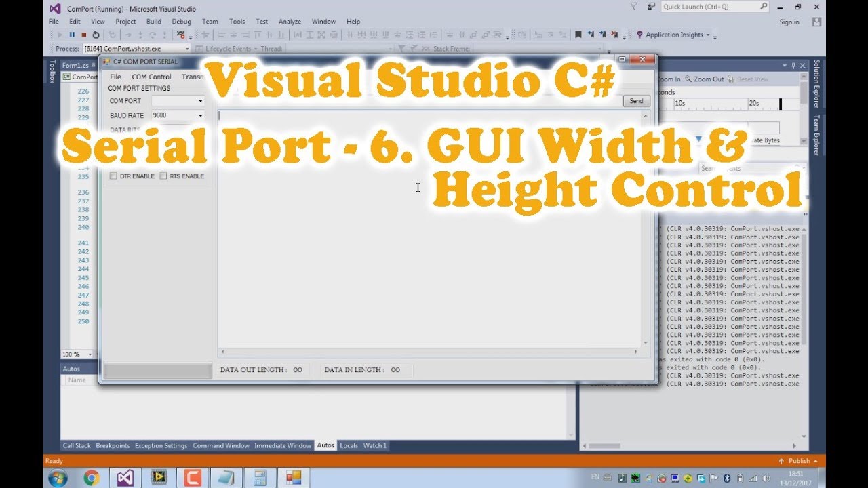Click the text box horizontal scrollbar
The image size is (868, 488).
(x=429, y=352)
